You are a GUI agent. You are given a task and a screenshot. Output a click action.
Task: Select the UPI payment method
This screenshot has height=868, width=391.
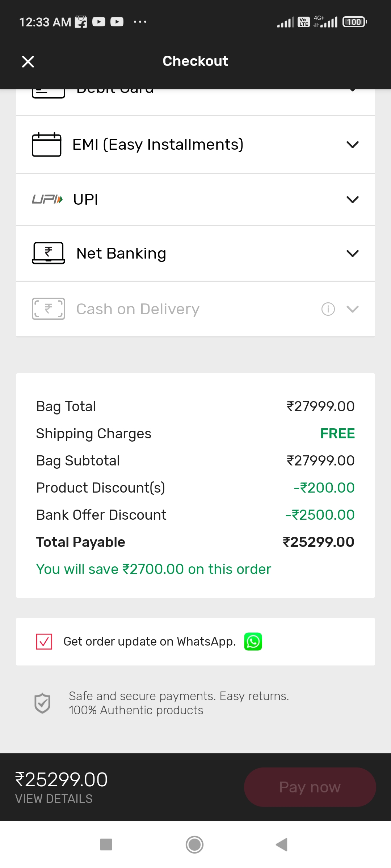pyautogui.click(x=195, y=200)
